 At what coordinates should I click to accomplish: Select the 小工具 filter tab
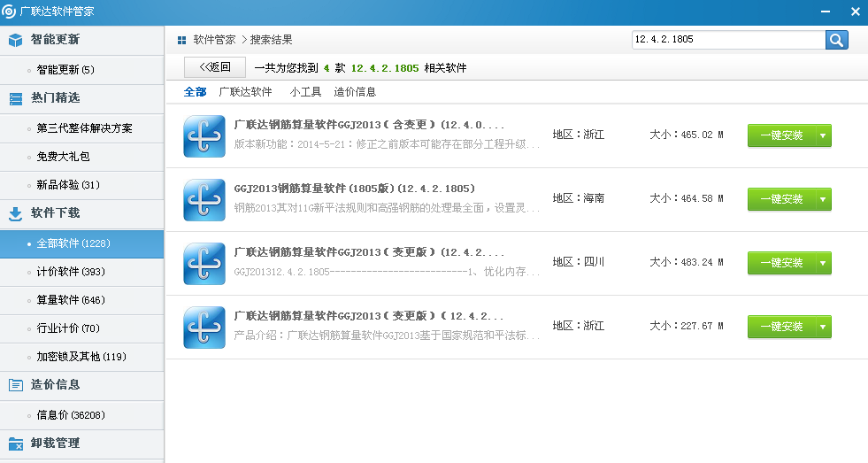click(x=305, y=92)
